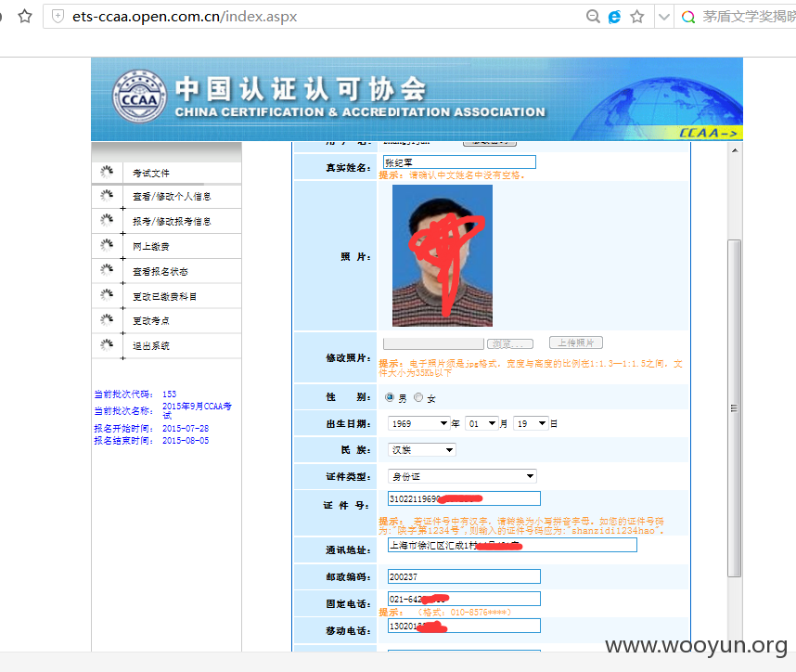Viewport: 796px width, 672px height.
Task: Click 退出系统 to log out
Action: [x=151, y=346]
